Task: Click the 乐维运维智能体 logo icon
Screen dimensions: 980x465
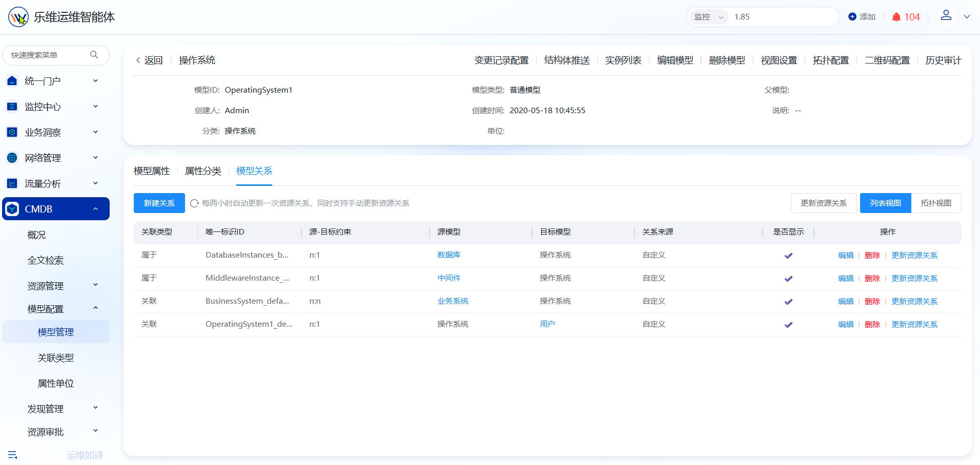Action: (18, 17)
